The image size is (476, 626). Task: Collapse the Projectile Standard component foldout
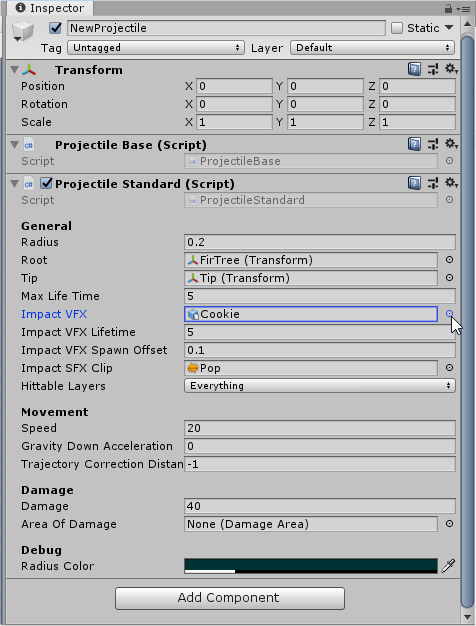(x=15, y=184)
